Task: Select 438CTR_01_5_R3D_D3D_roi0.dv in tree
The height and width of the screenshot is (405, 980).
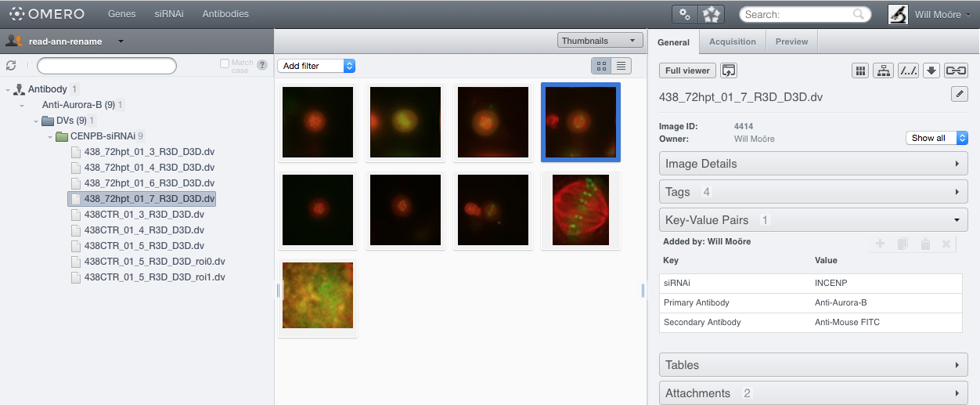Action: click(x=154, y=262)
